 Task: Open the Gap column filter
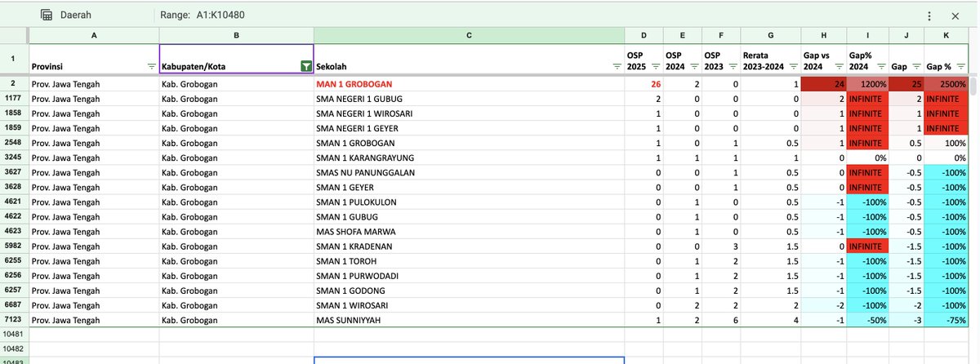tap(918, 66)
